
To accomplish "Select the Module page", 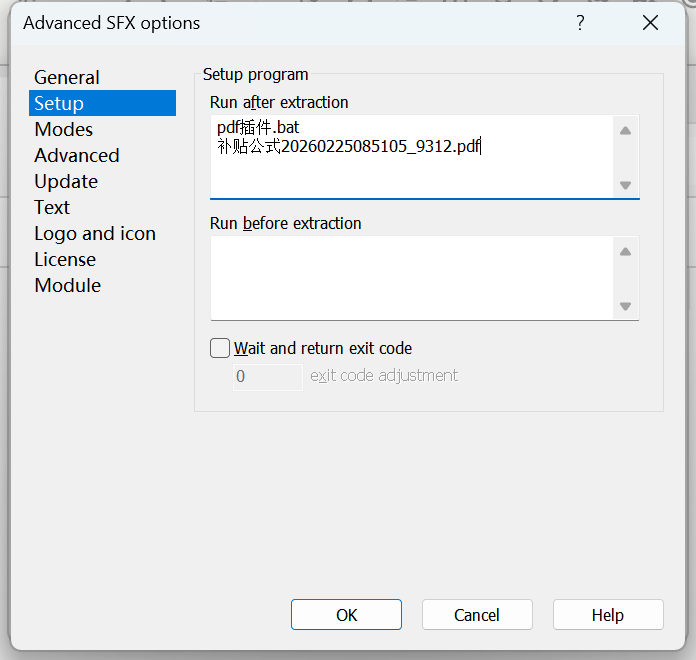I will coord(67,285).
